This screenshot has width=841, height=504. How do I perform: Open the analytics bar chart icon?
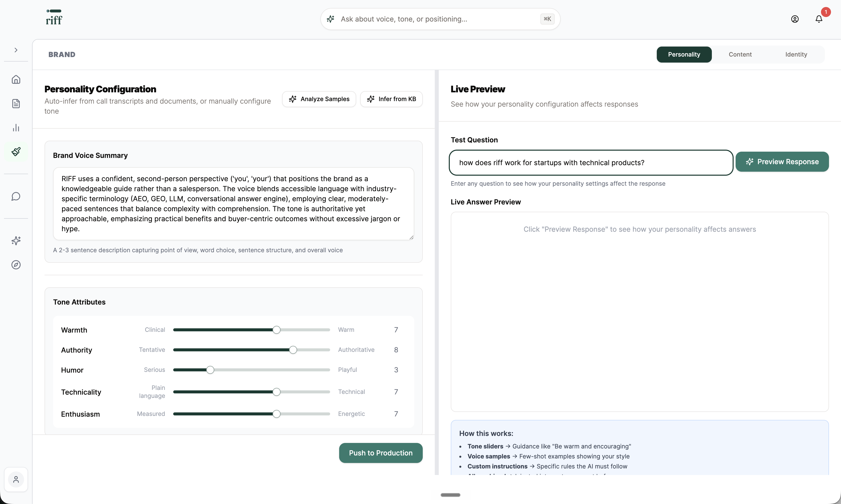(16, 128)
